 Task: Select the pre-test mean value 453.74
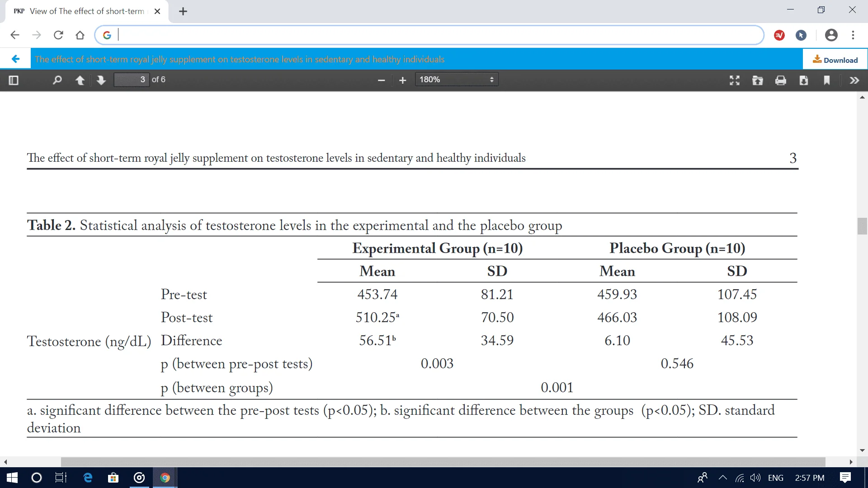(377, 294)
